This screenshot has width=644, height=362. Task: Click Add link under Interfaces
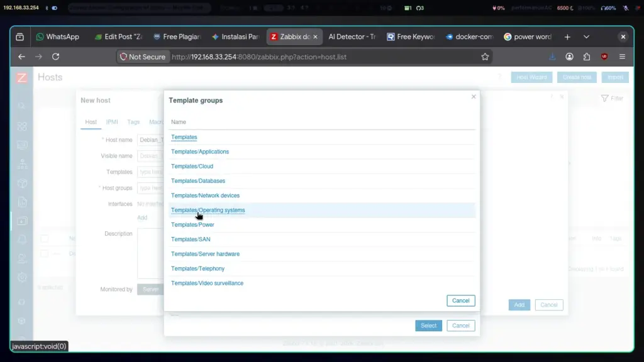(142, 217)
